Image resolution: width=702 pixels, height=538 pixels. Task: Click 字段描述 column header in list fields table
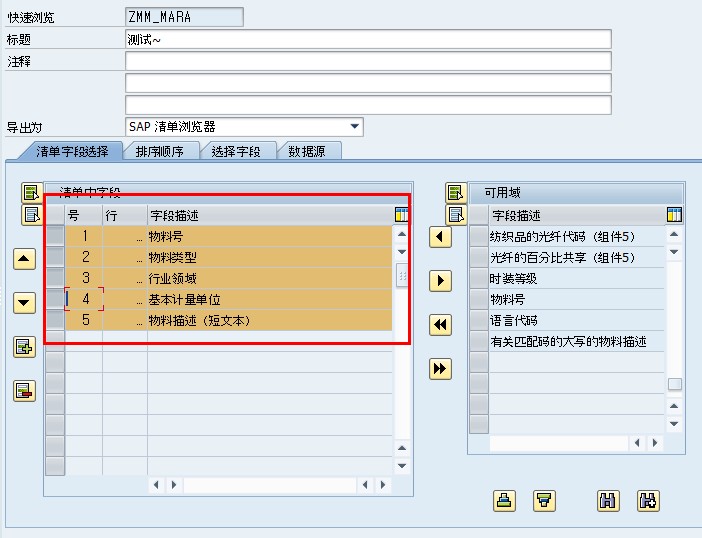tap(270, 215)
